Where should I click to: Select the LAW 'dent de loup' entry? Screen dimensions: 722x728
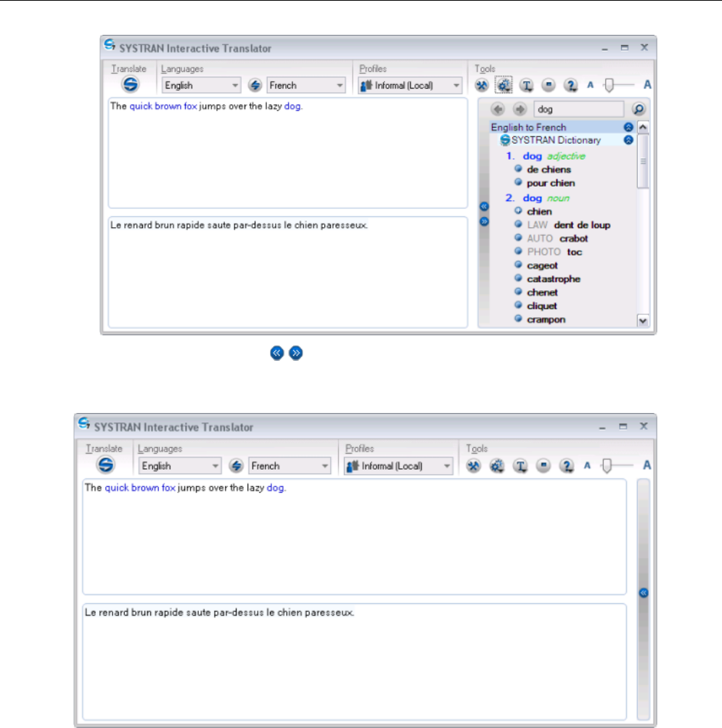coord(569,225)
